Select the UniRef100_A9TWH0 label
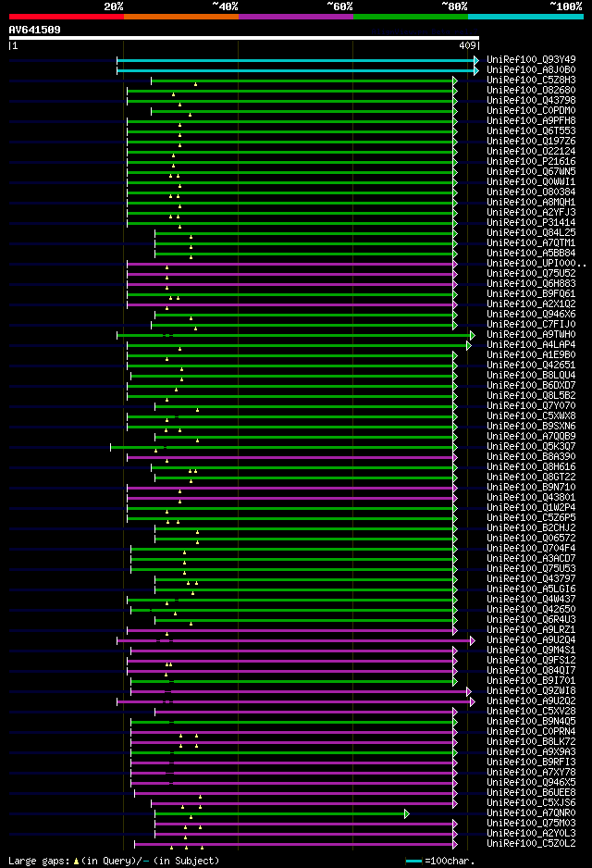Screen dimensions: 592x868 tap(531, 334)
